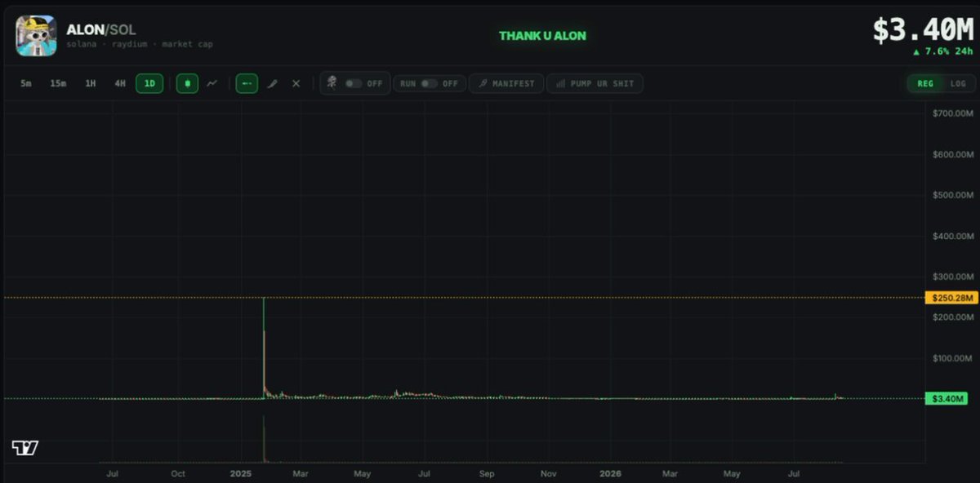Select the 5m timeframe
This screenshot has height=483, width=980.
pos(26,83)
